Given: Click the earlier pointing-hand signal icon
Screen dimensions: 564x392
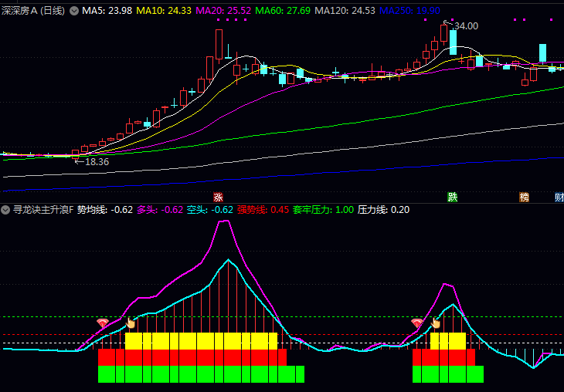Looking at the screenshot, I should click(131, 323).
